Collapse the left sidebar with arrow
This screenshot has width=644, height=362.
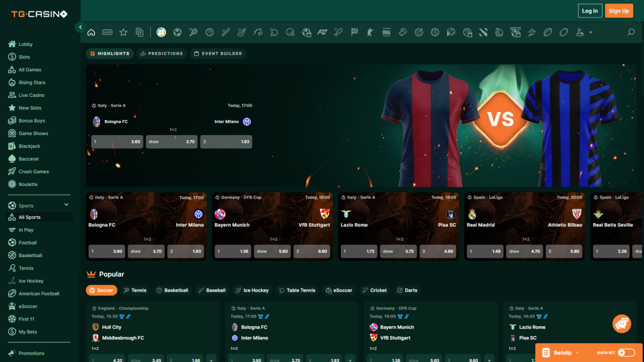tap(80, 27)
